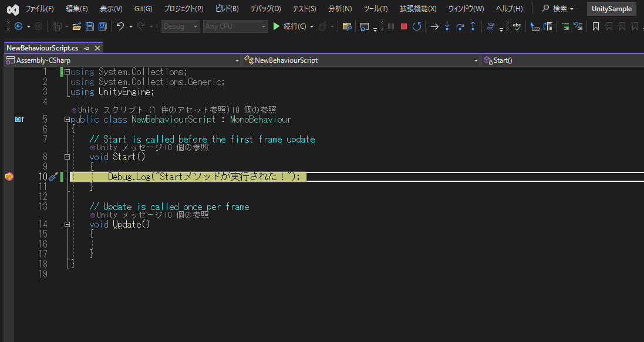644x342 pixels.
Task: Click the screwdriver quick actions icon on line 10
Action: click(53, 177)
